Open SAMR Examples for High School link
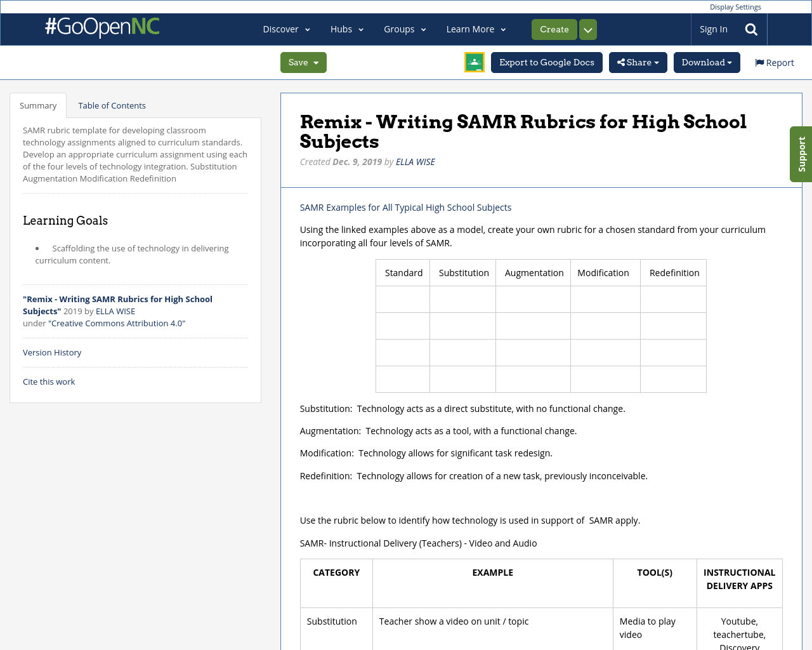Screen dimensions: 812x650 tap(405, 208)
